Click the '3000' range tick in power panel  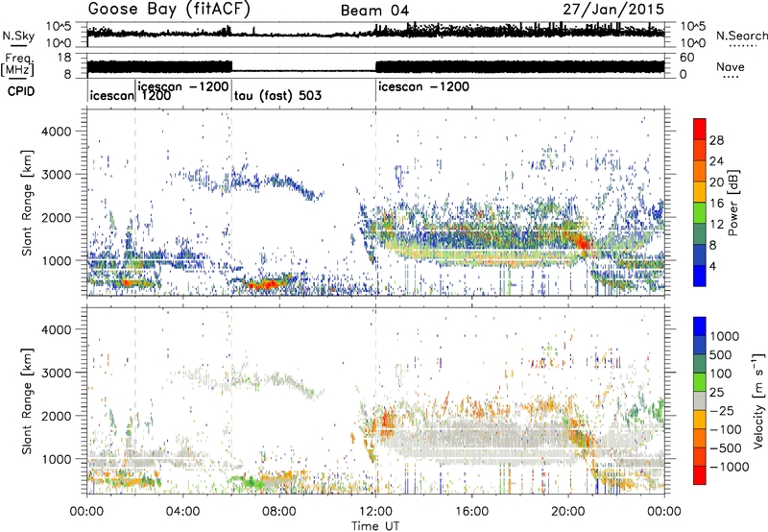pos(56,175)
